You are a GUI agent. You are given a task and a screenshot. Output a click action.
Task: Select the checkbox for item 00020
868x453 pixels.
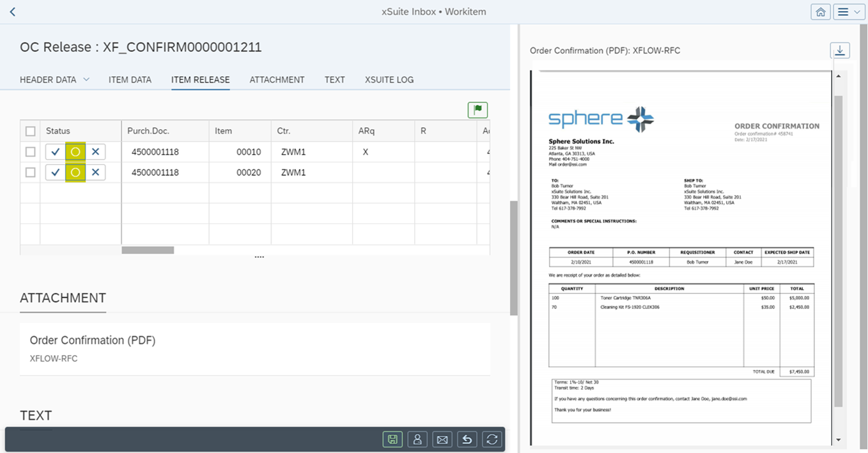point(30,172)
